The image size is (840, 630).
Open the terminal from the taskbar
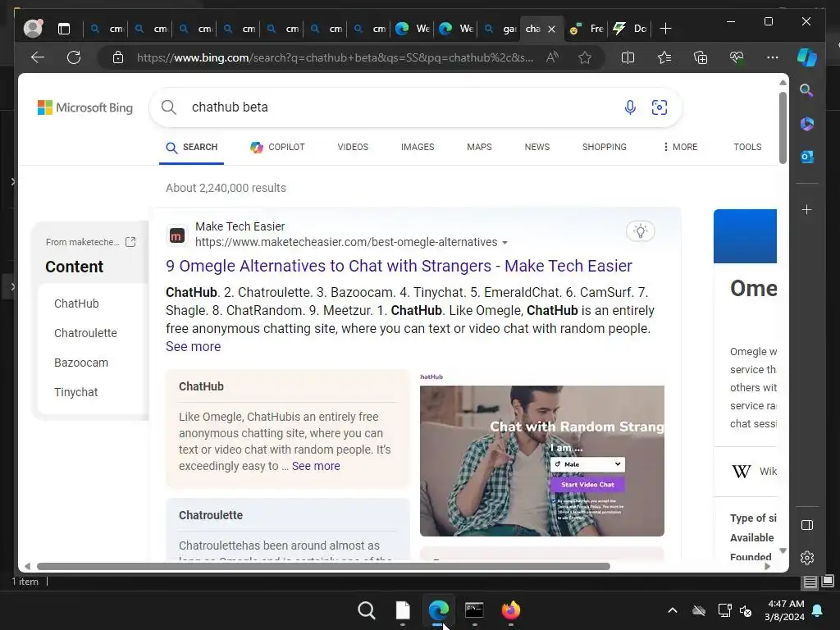click(474, 610)
